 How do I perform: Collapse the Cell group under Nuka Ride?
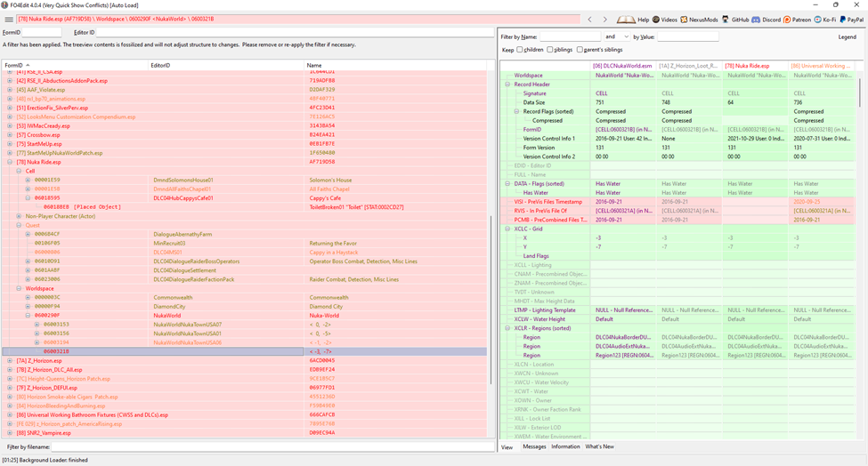point(19,172)
